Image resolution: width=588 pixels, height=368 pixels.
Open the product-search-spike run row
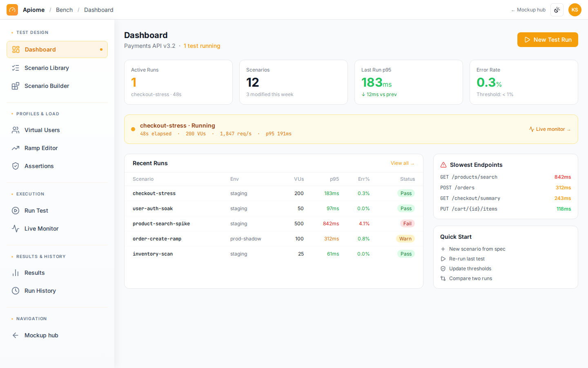coord(274,224)
